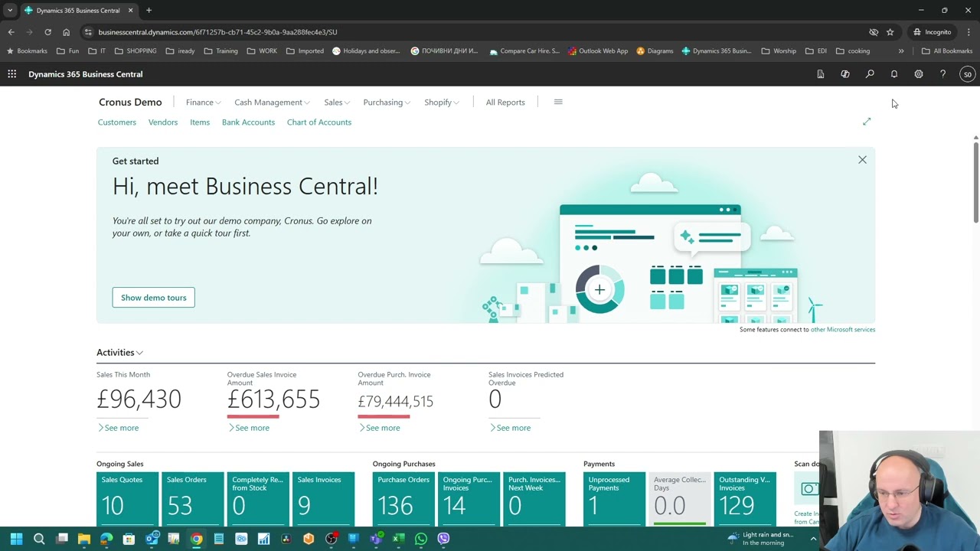
Task: Open the app launcher waffle menu
Action: (x=11, y=74)
